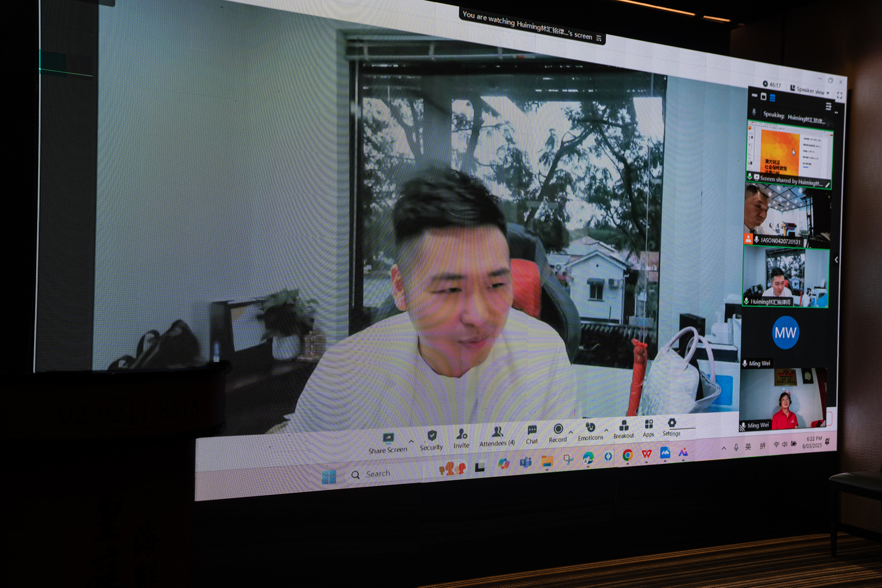Viewport: 882px width, 588px height.
Task: Click the Share Screen button
Action: tap(388, 443)
